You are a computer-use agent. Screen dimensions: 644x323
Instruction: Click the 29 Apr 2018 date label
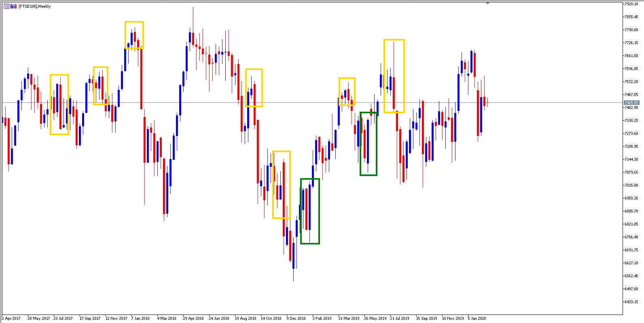[194, 319]
